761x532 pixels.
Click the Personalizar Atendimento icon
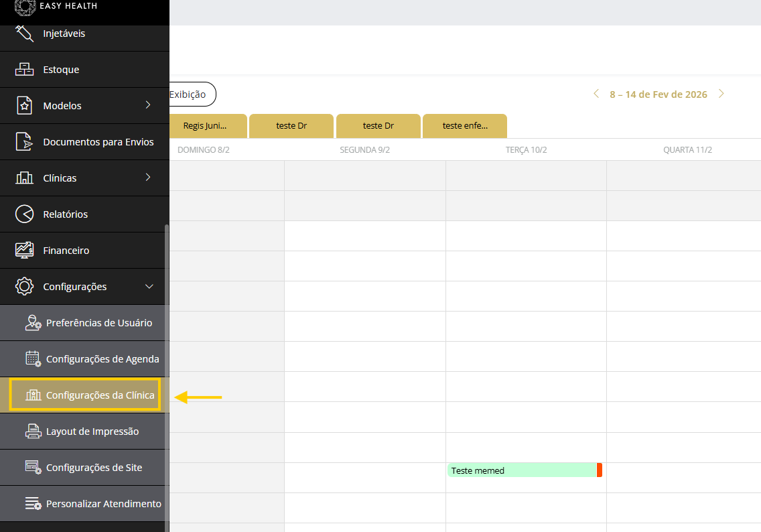pyautogui.click(x=33, y=504)
